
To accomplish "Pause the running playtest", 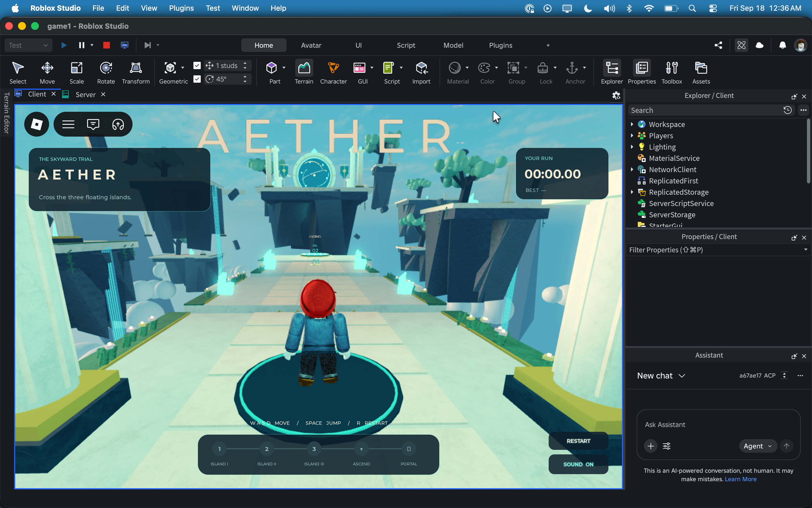I will [x=81, y=45].
